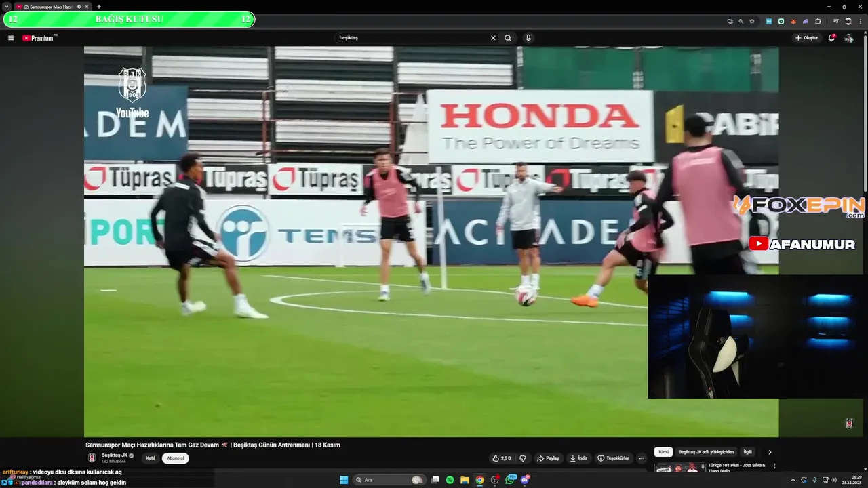Select Beşiktaş JK adlı yükleyiciden chip
Screen dimensions: 868x488
(706, 452)
